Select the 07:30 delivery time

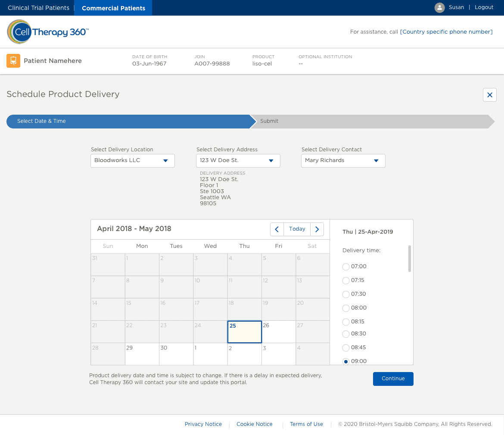click(x=346, y=294)
